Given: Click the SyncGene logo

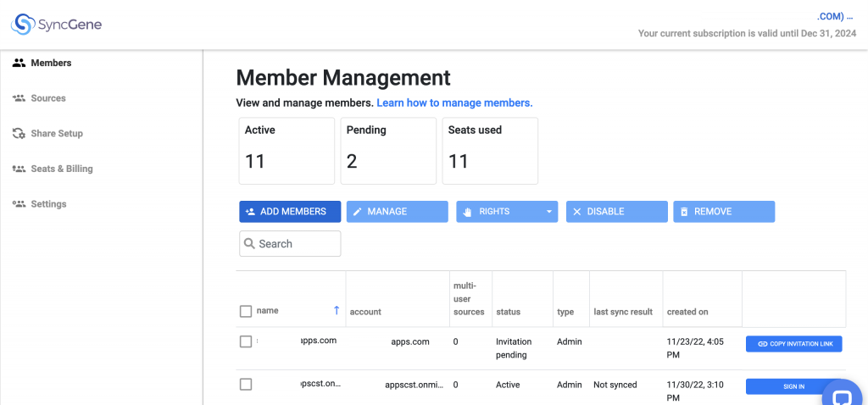Looking at the screenshot, I should pos(56,25).
